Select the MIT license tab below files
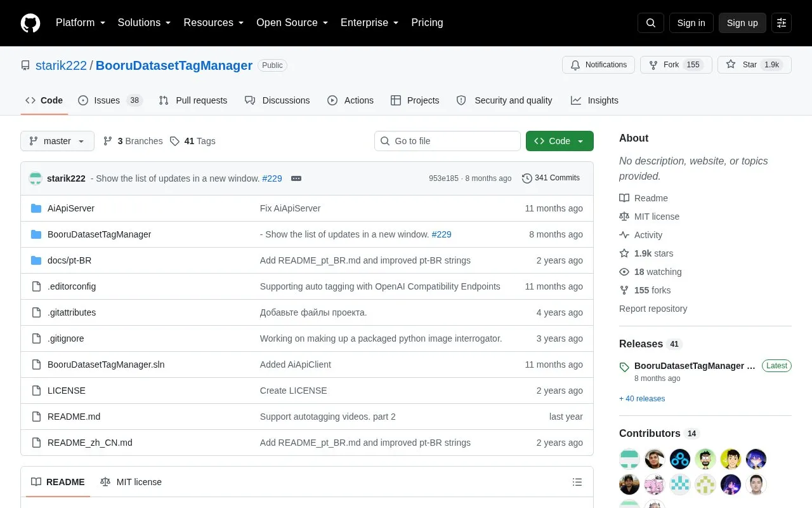The height and width of the screenshot is (508, 812). pos(131,482)
